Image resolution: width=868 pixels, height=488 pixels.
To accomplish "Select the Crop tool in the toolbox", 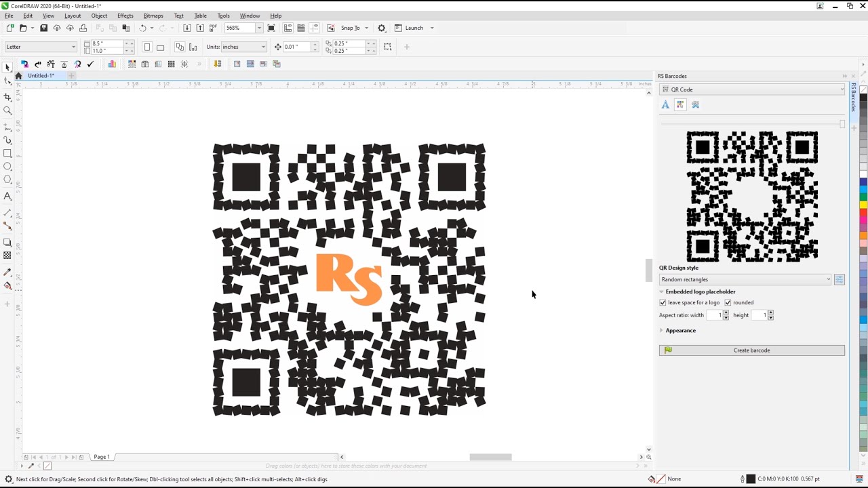I will pyautogui.click(x=7, y=97).
